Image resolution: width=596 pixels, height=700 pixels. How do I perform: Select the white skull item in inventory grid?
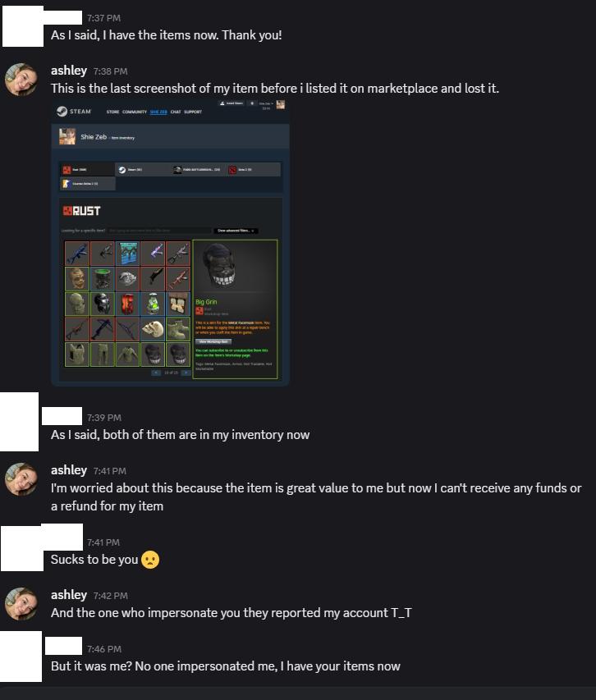click(x=153, y=329)
